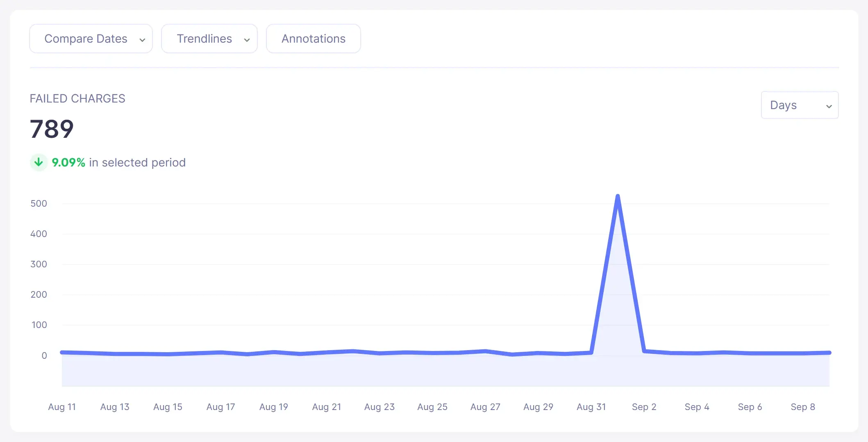Click the 'in selected period' text
The height and width of the screenshot is (442, 868).
click(x=137, y=162)
